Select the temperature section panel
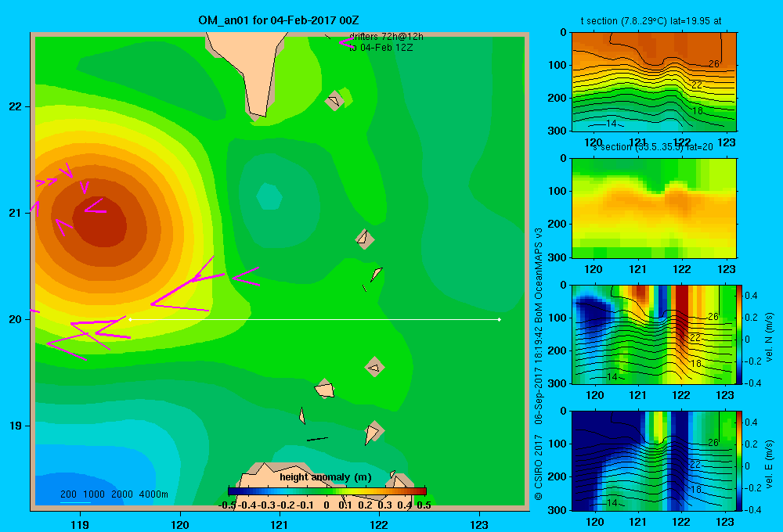 [654, 82]
